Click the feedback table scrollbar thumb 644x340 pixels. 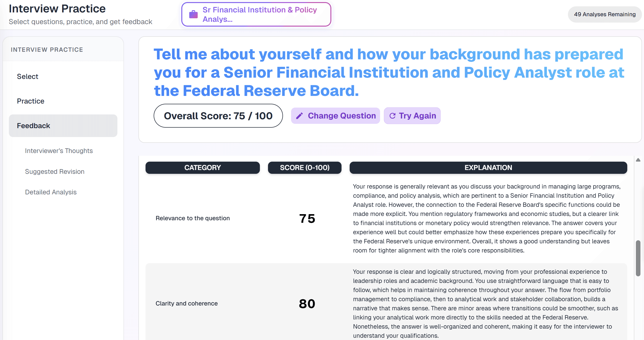[638, 258]
